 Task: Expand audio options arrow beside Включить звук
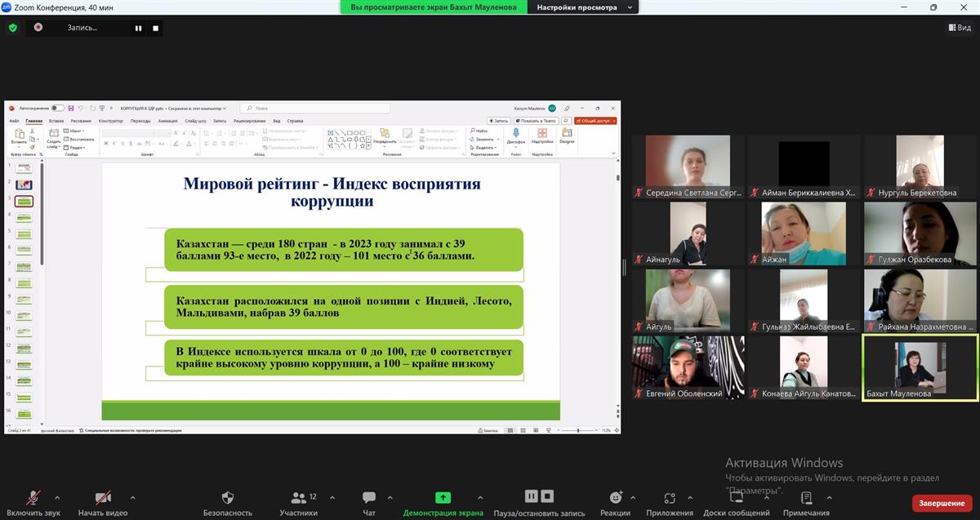tap(57, 497)
